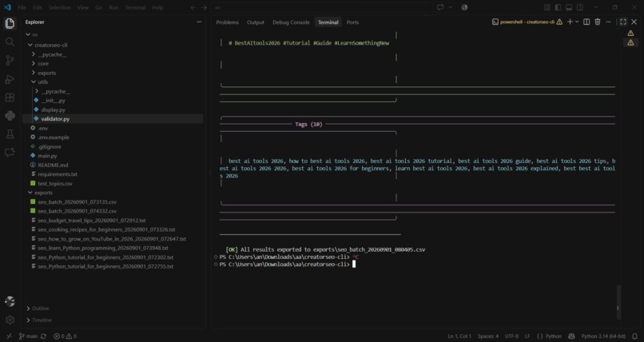Open the Explorer view in activity bar

pos(10,23)
